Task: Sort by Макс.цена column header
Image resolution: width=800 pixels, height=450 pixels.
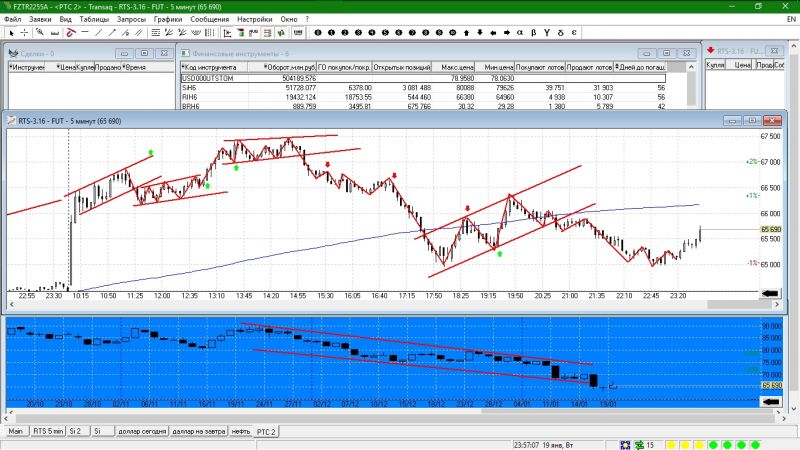Action: click(454, 67)
